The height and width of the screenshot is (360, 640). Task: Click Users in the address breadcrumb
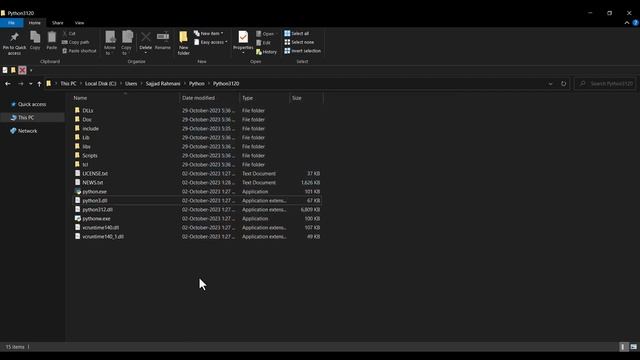(131, 84)
